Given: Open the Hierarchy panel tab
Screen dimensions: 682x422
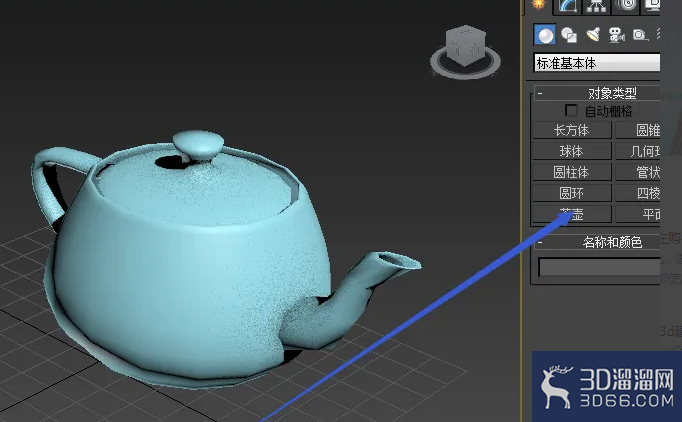Looking at the screenshot, I should click(x=596, y=6).
